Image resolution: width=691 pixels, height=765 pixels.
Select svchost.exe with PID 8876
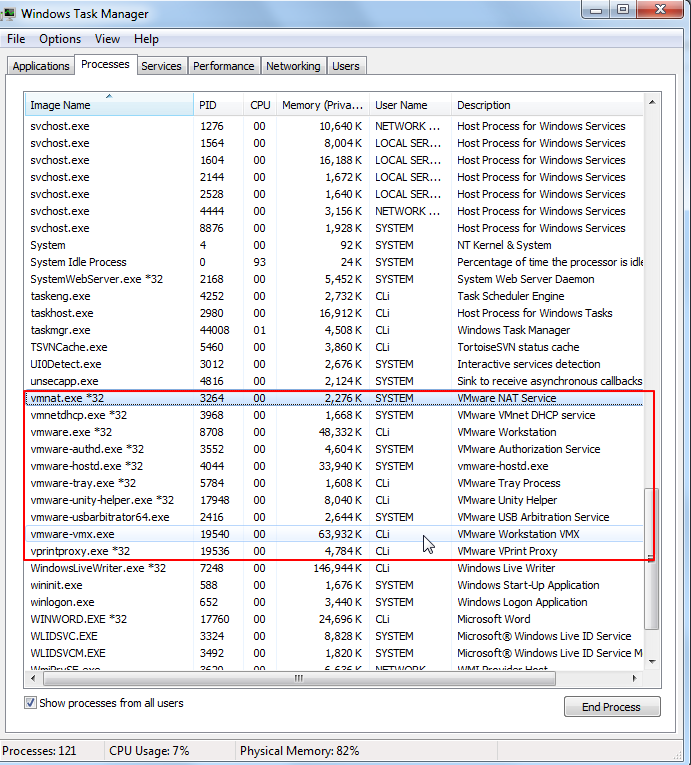pyautogui.click(x=334, y=228)
